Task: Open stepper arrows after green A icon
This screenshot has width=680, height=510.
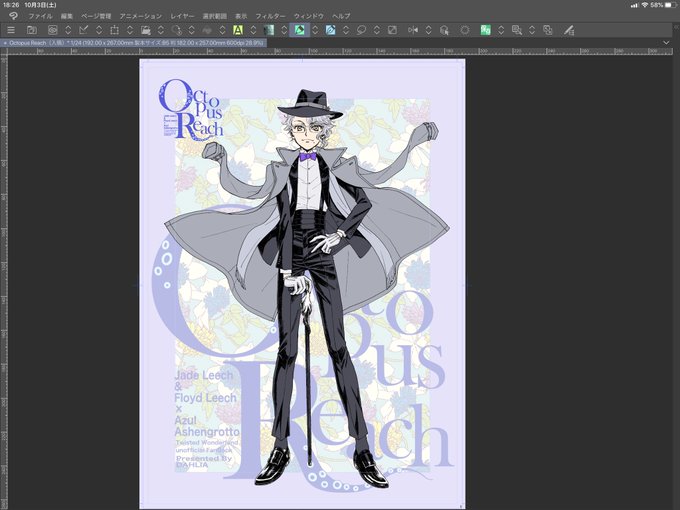Action: pos(253,30)
